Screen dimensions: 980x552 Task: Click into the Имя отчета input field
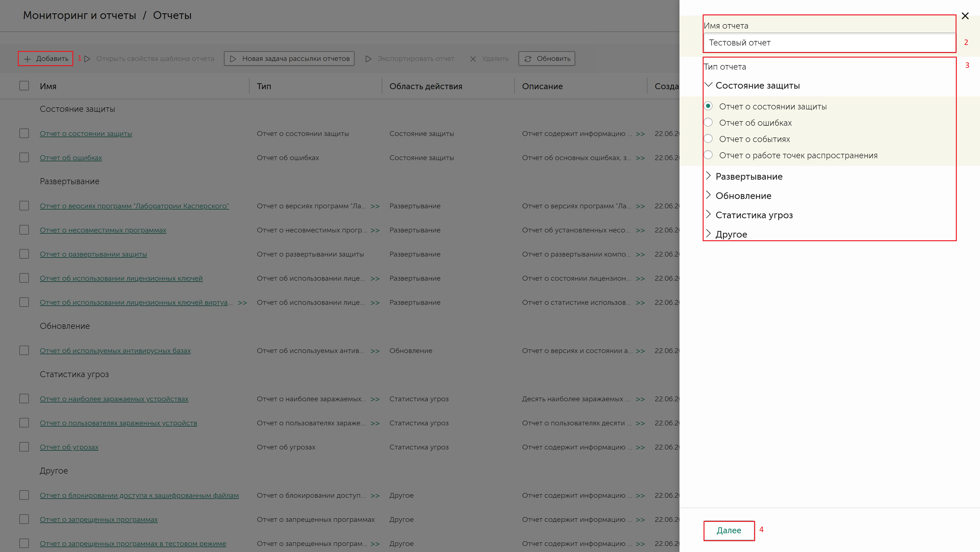[x=829, y=43]
